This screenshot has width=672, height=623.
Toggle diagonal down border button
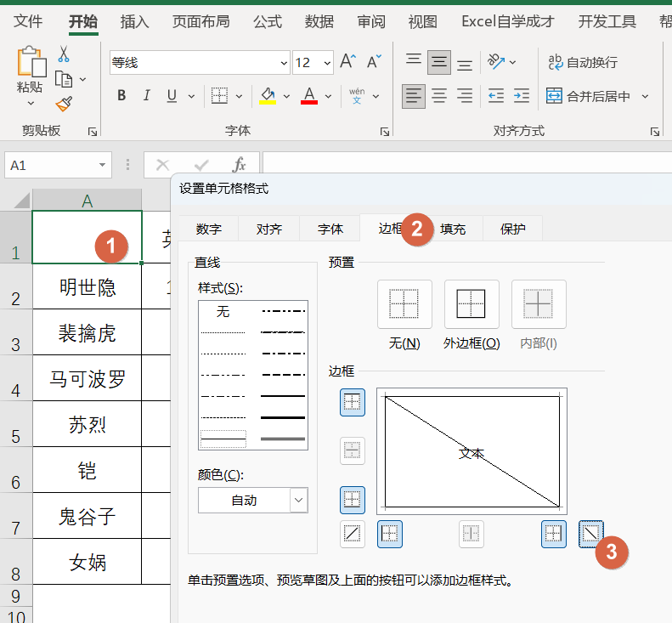pos(591,534)
